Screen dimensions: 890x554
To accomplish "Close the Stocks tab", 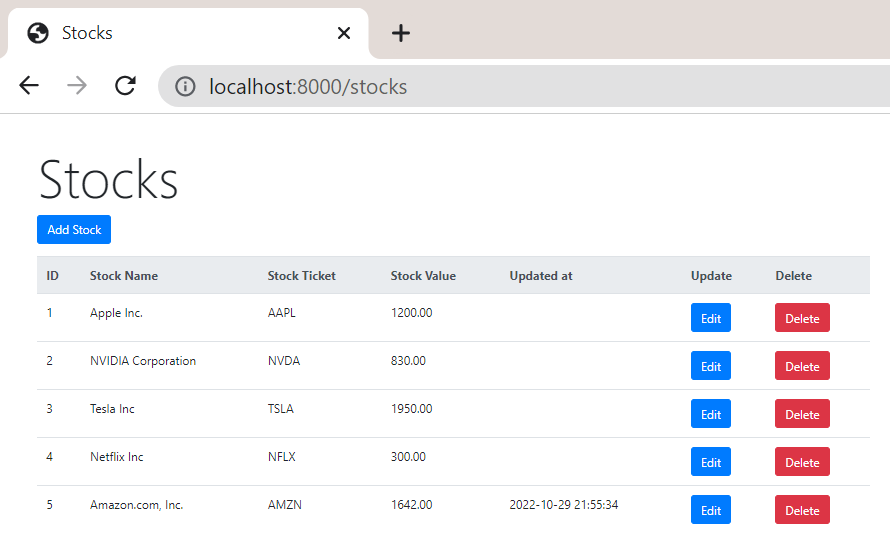I will (x=343, y=33).
